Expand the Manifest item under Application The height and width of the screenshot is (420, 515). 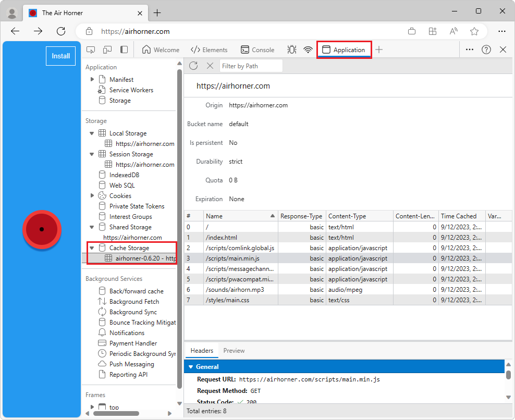tap(93, 79)
